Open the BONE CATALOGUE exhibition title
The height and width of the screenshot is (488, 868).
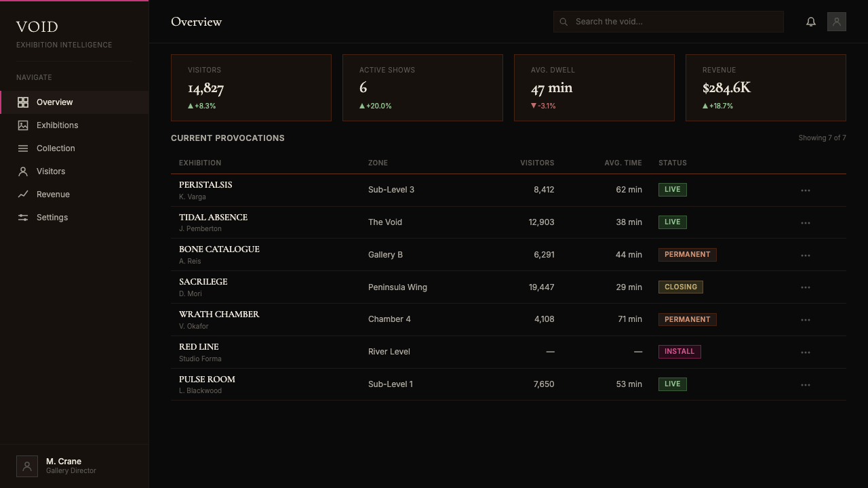coord(219,249)
